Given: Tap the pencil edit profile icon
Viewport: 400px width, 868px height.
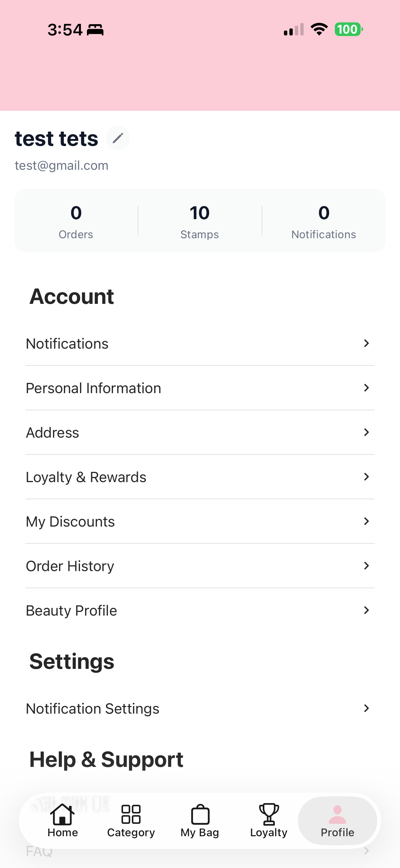Looking at the screenshot, I should pyautogui.click(x=118, y=138).
